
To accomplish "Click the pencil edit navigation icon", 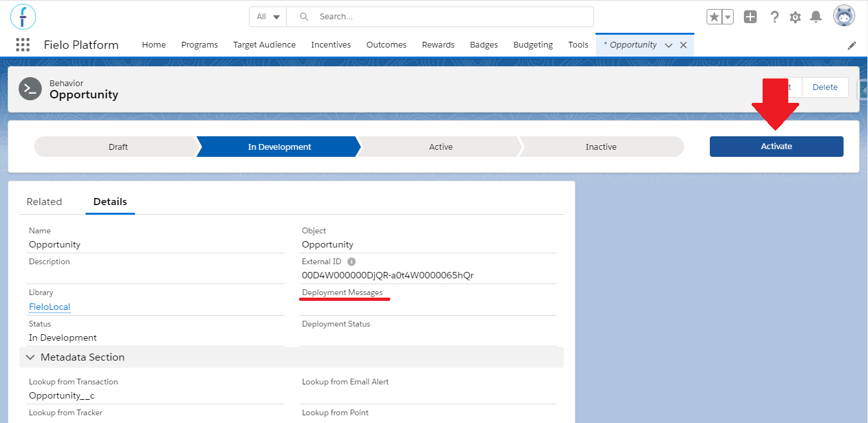I will click(852, 45).
